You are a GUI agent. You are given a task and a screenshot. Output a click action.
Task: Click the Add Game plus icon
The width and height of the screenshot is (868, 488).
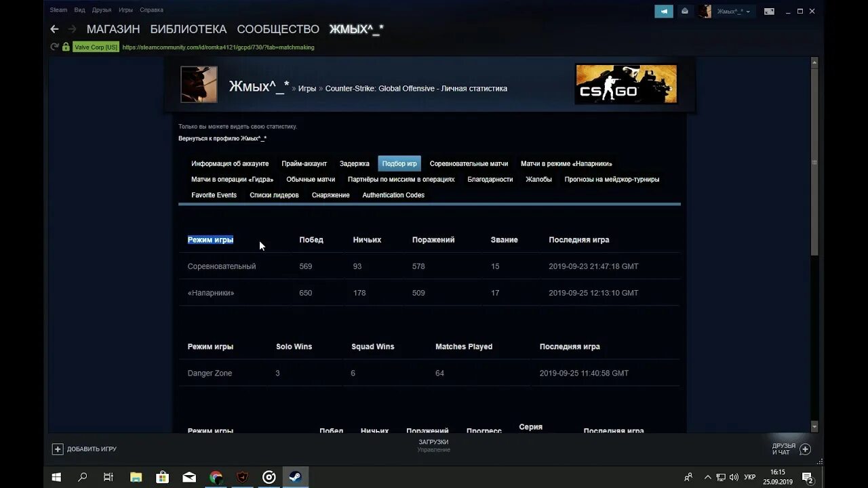coord(58,449)
